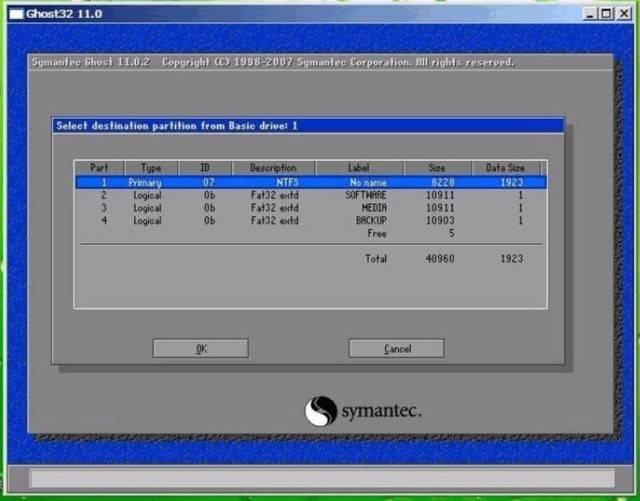Click the empty status bar at bottom
The image size is (640, 501).
320,476
